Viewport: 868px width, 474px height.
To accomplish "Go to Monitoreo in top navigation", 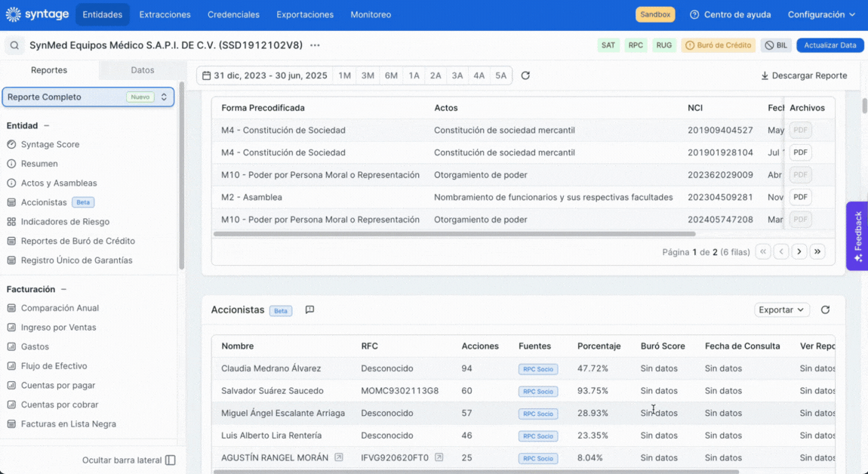I will pyautogui.click(x=371, y=14).
